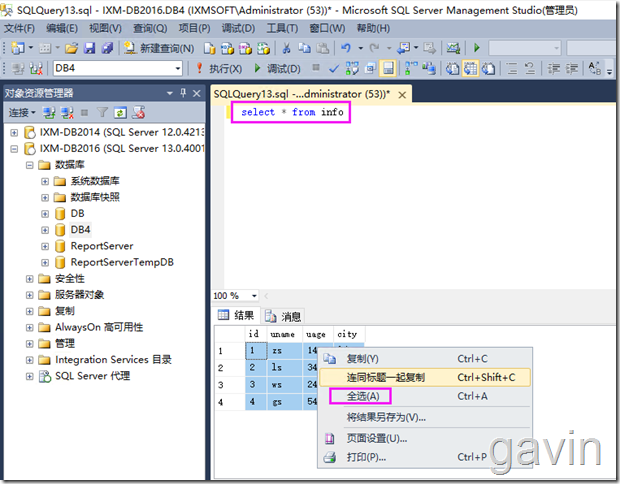The height and width of the screenshot is (484, 620).
Task: Click the Copy icon in the top toolbar
Action: point(304,48)
